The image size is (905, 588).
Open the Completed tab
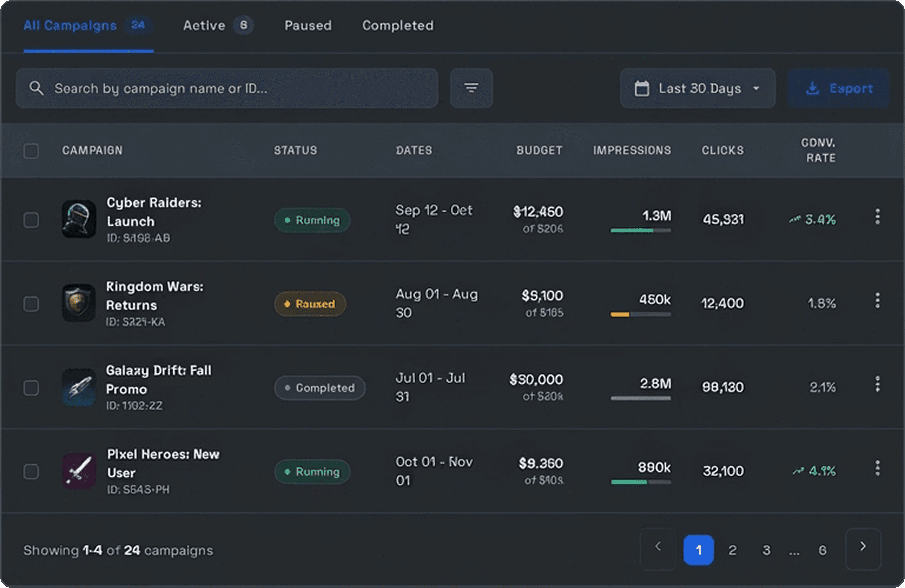[x=397, y=25]
